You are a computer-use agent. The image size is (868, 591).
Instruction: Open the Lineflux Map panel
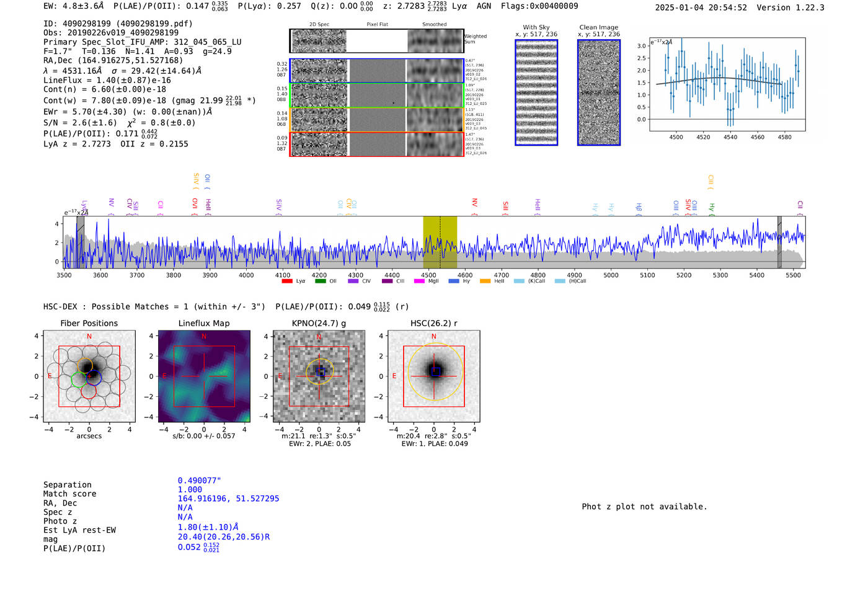click(204, 376)
